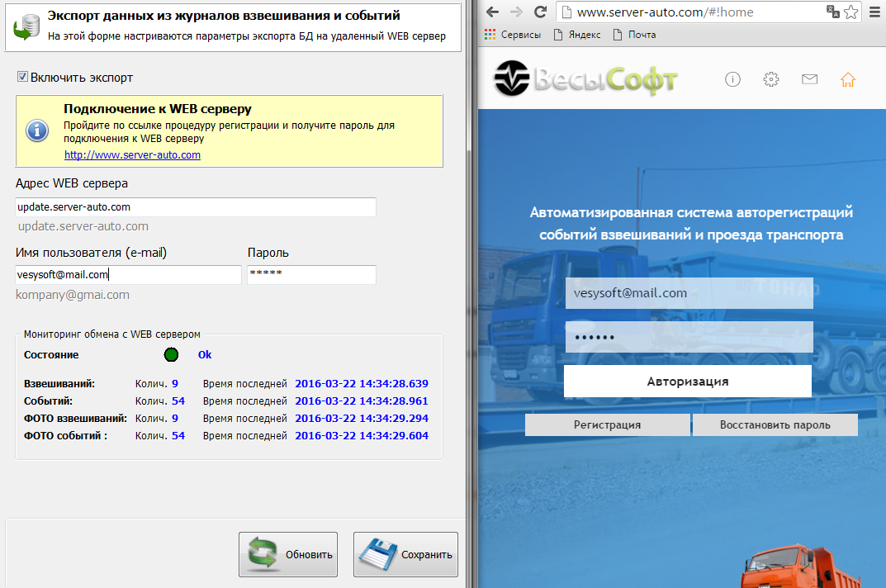886x588 pixels.
Task: Focus the 'Адрес WEB сервера' input field
Action: click(x=196, y=207)
